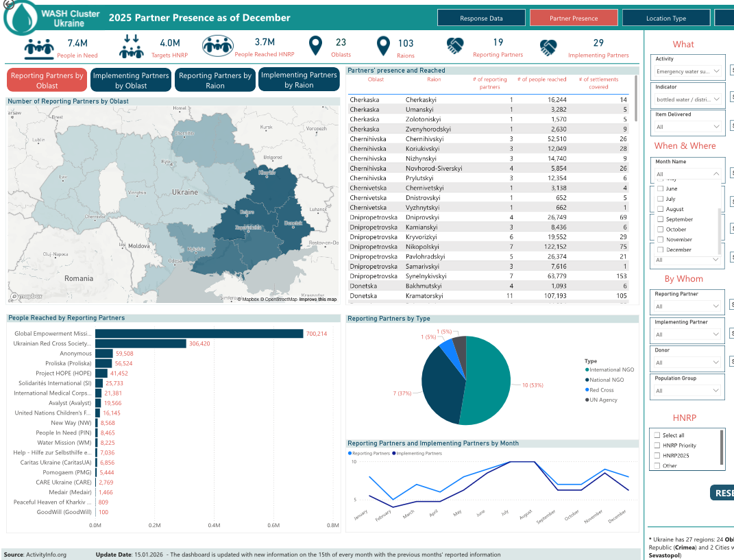Open the Activity dropdown
The width and height of the screenshot is (734, 560).
click(687, 71)
